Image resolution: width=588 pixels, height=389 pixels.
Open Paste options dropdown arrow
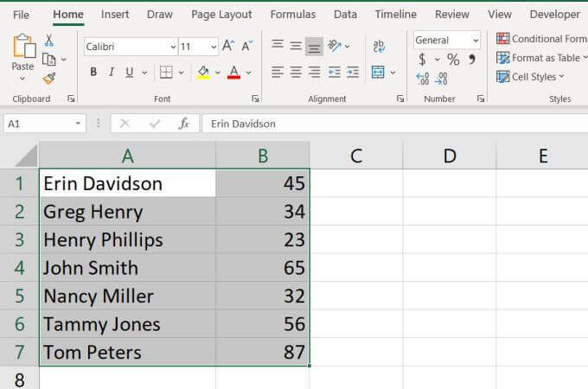click(x=22, y=79)
